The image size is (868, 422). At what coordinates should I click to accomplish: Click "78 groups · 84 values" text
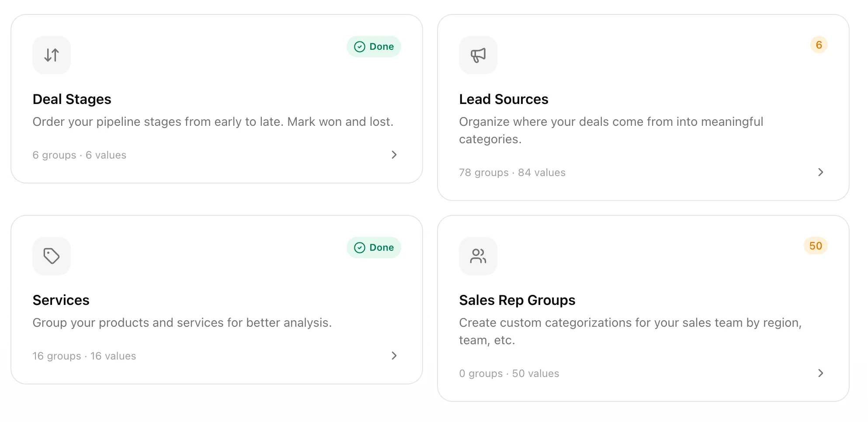(512, 173)
